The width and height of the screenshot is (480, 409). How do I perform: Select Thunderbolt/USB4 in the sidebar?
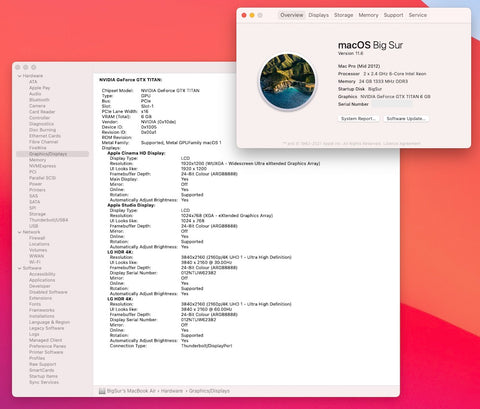coord(48,220)
